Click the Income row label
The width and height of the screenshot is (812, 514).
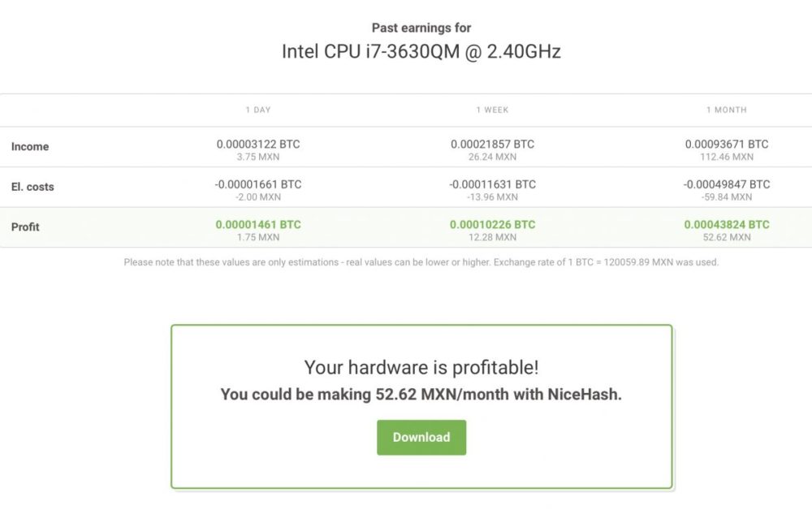tap(30, 147)
